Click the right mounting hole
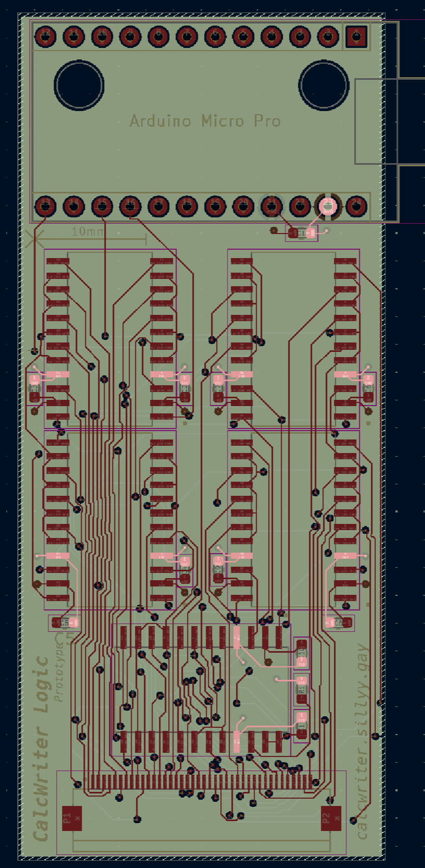The image size is (425, 868). pos(324,85)
